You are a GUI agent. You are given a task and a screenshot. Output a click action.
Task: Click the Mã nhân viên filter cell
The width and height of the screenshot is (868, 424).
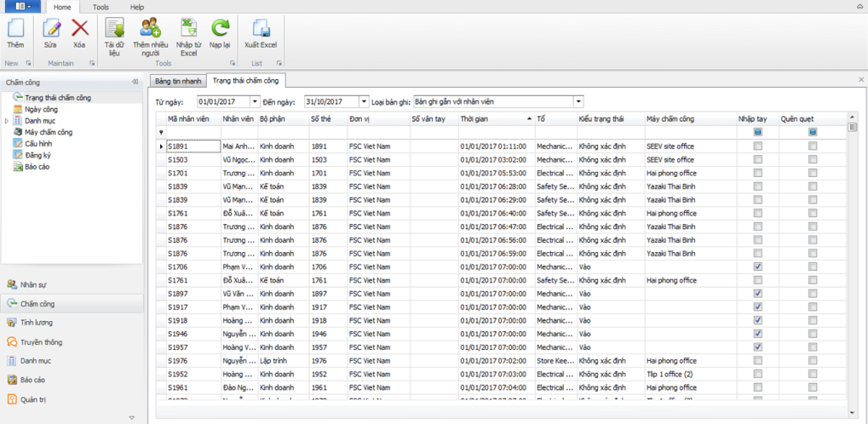pos(193,132)
